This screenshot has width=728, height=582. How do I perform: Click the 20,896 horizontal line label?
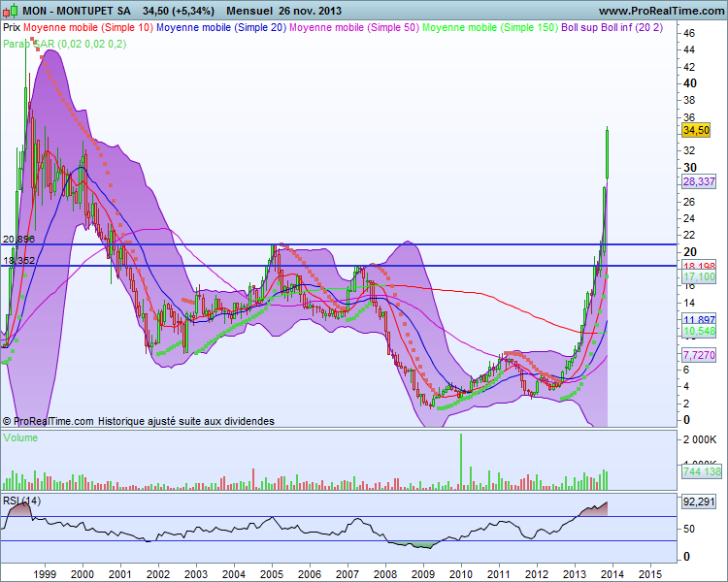[19, 239]
